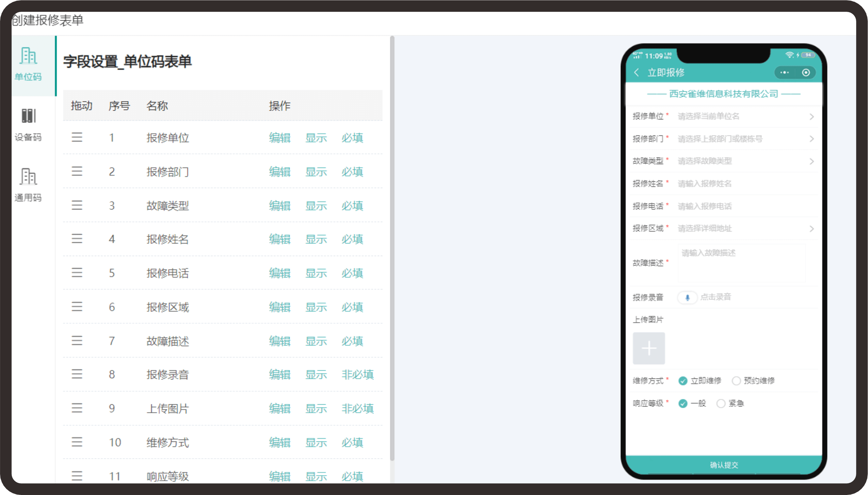Focus the 请输入报修姓名 input
The width and height of the screenshot is (868, 495).
tap(705, 184)
